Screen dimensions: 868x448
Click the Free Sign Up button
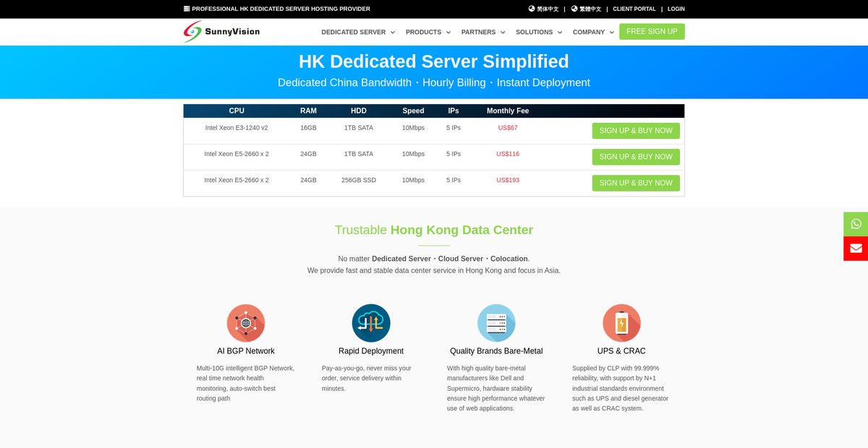652,32
